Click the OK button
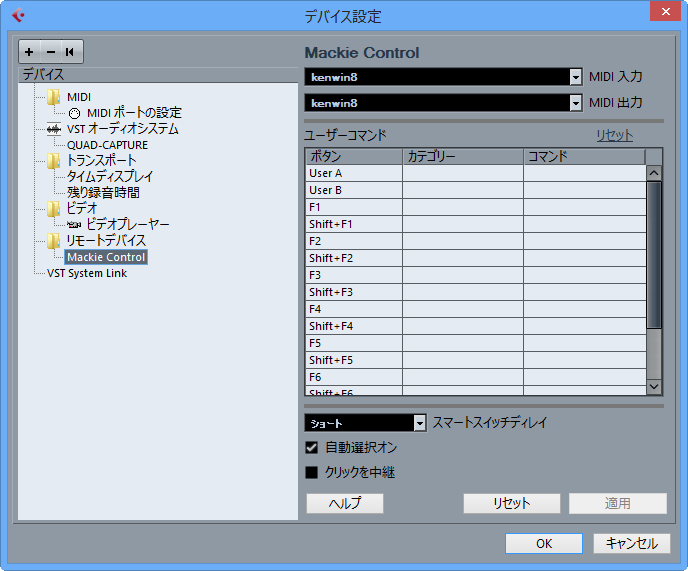Viewport: 688px width, 571px height. pyautogui.click(x=544, y=543)
